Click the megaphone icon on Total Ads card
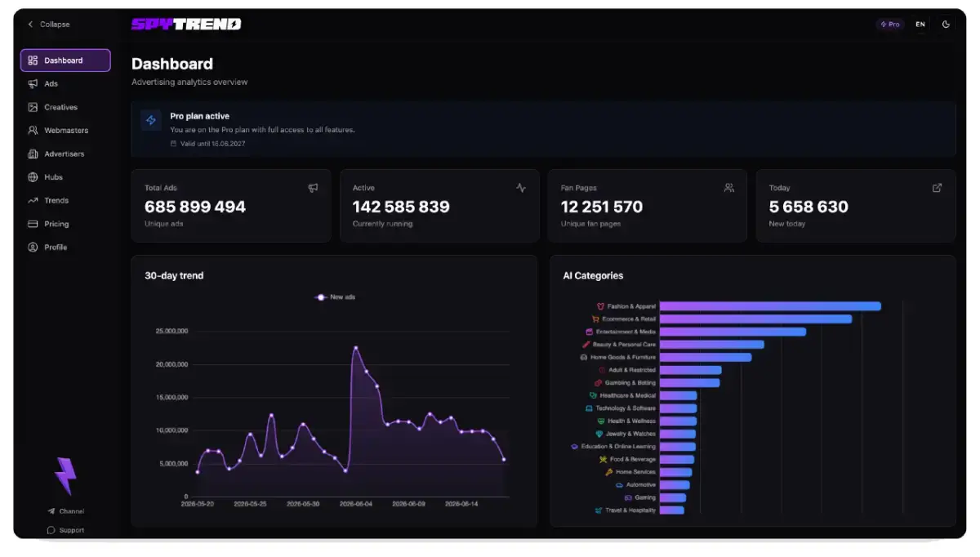This screenshot has width=980, height=557. [x=313, y=188]
